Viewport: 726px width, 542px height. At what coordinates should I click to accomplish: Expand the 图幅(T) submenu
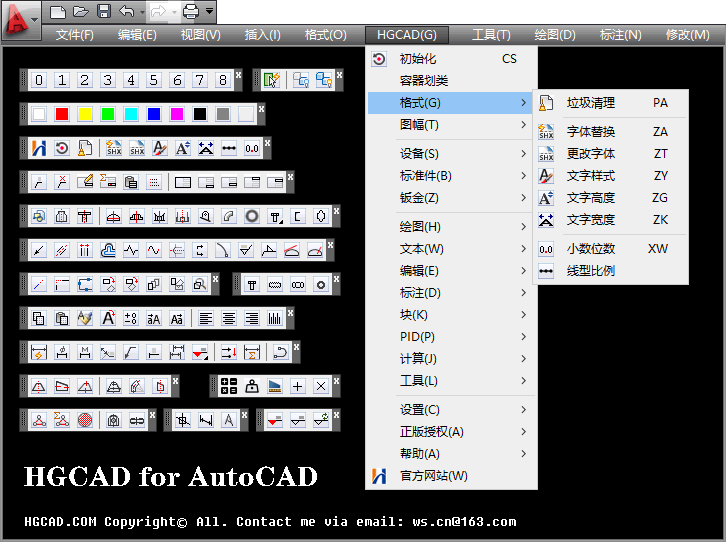[451, 125]
